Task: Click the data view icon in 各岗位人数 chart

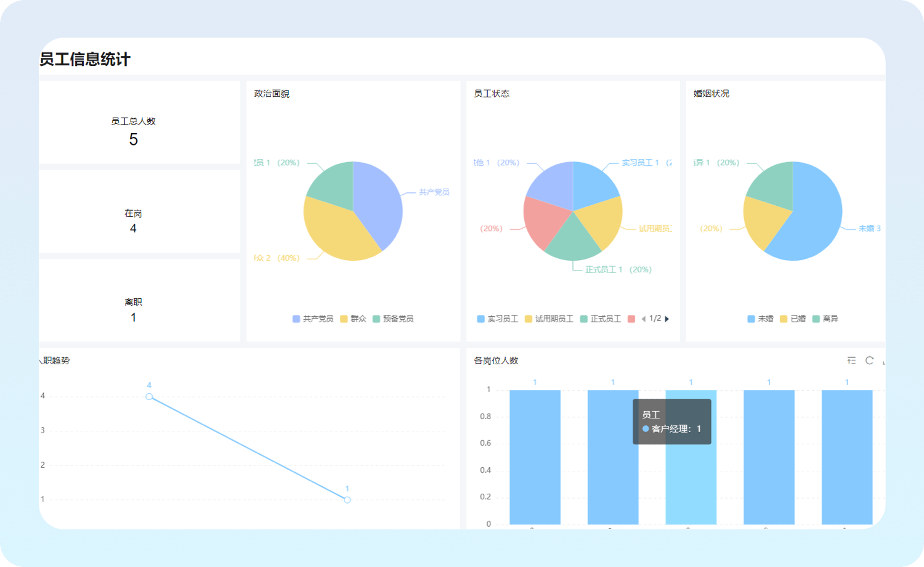Action: click(x=851, y=361)
